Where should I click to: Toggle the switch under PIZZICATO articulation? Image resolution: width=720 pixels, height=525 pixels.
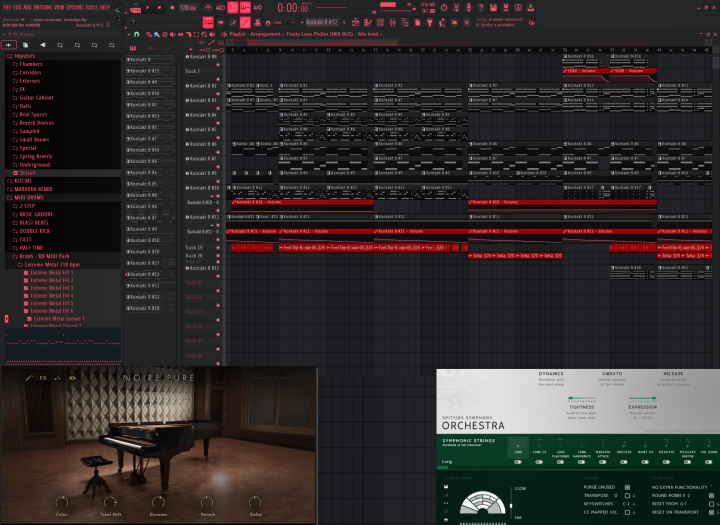tap(666, 462)
